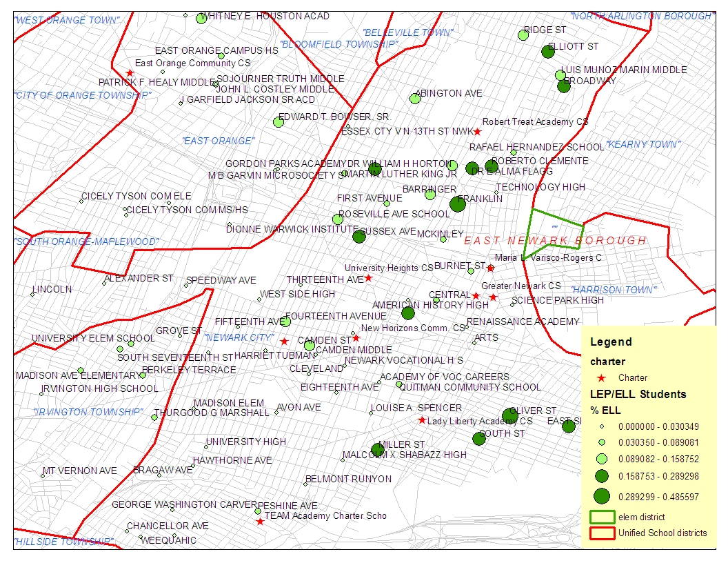Select the Miller St school circle marker
This screenshot has width=728, height=563.
377,450
